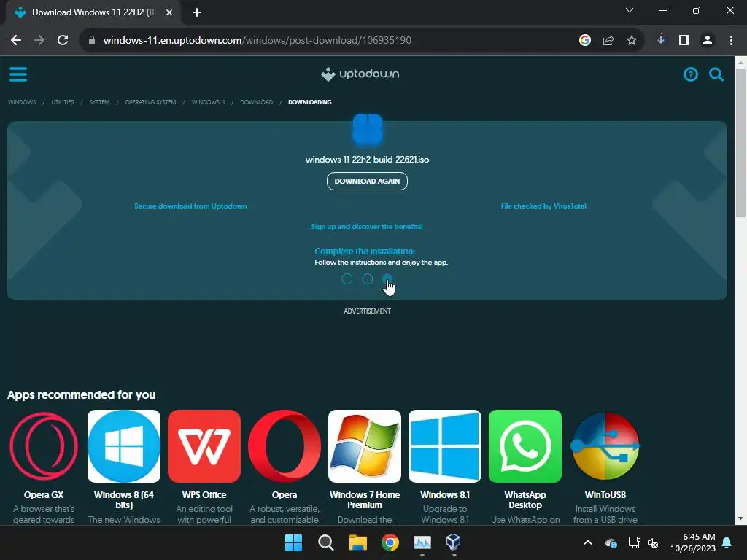Go to UTILITIES breadcrumb

63,102
